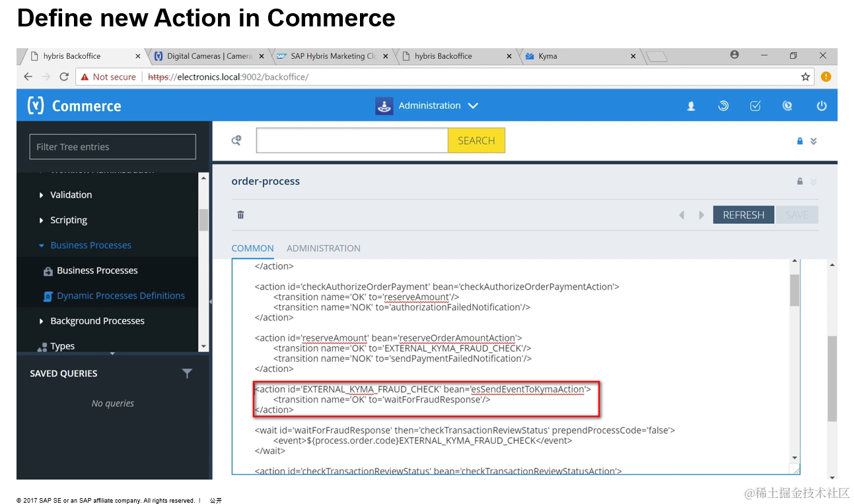Collapse order-process panel double chevron
This screenshot has height=504, width=854.
click(814, 182)
